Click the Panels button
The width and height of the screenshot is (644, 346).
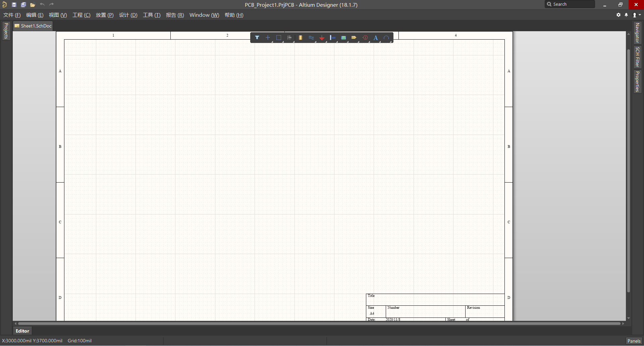pyautogui.click(x=634, y=341)
